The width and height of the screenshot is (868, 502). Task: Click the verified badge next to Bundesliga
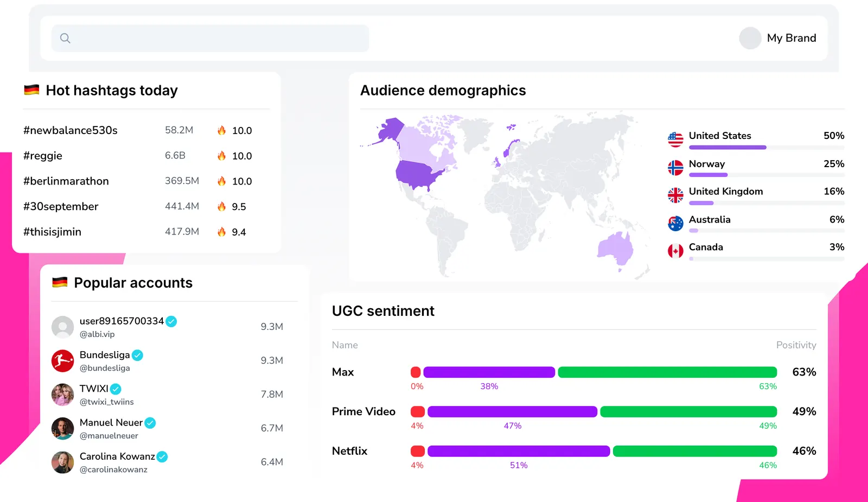click(138, 355)
